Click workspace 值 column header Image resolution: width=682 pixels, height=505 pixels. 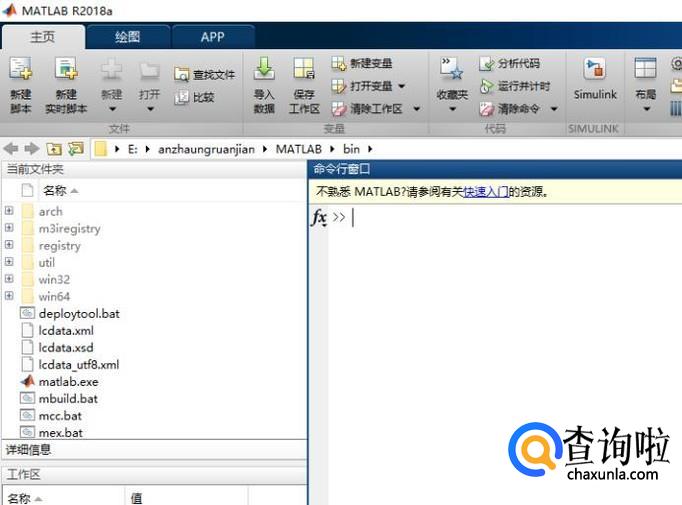137,498
